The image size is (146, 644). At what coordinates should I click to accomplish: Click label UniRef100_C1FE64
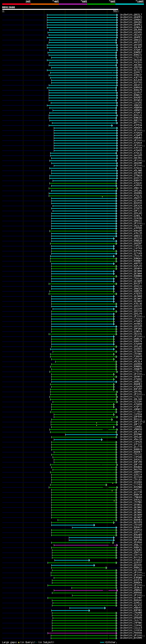tap(131, 414)
